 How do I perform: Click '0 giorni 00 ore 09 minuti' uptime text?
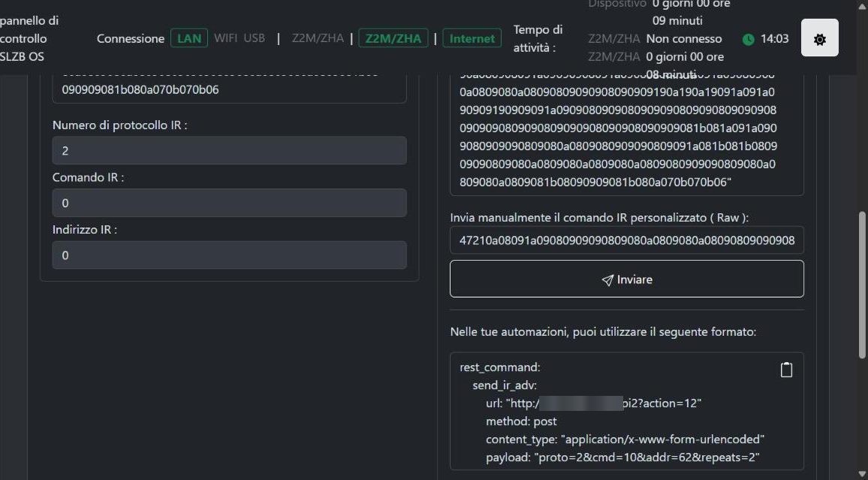tap(691, 11)
